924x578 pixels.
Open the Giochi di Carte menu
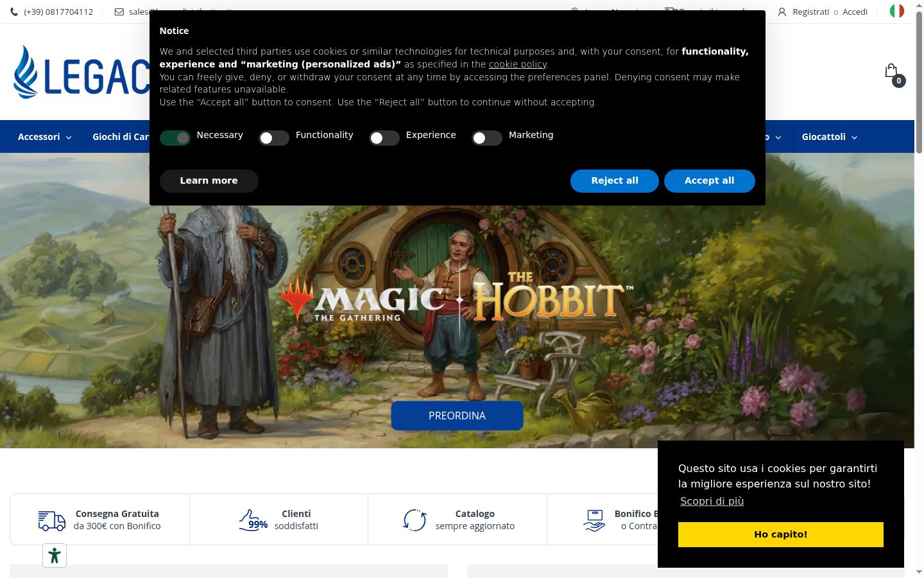(121, 137)
